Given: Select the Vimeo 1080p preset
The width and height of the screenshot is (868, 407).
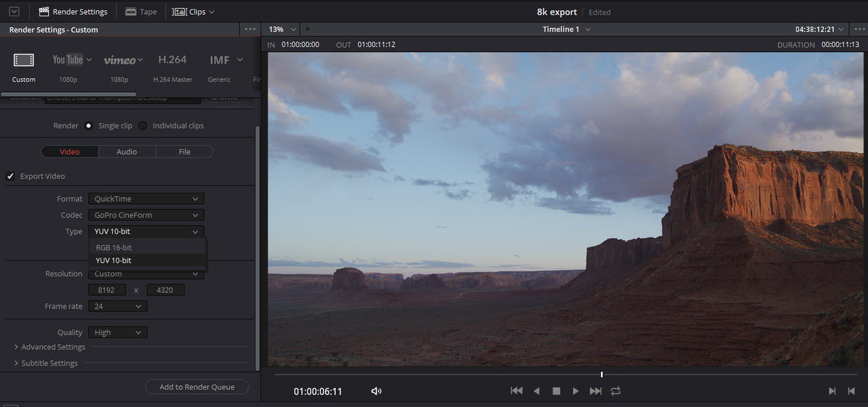Looking at the screenshot, I should tap(119, 67).
